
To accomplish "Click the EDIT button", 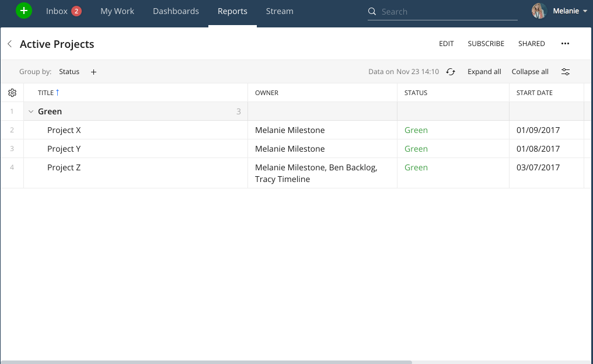I will pos(447,44).
